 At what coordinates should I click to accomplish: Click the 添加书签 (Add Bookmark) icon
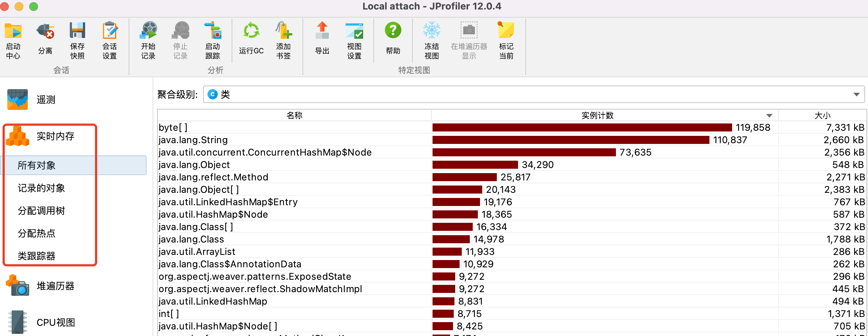(x=283, y=30)
